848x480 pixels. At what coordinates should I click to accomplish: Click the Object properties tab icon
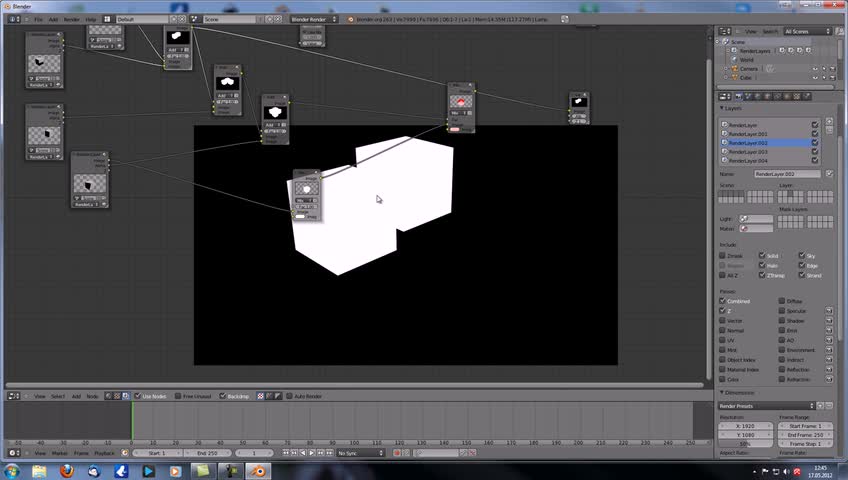pos(768,96)
